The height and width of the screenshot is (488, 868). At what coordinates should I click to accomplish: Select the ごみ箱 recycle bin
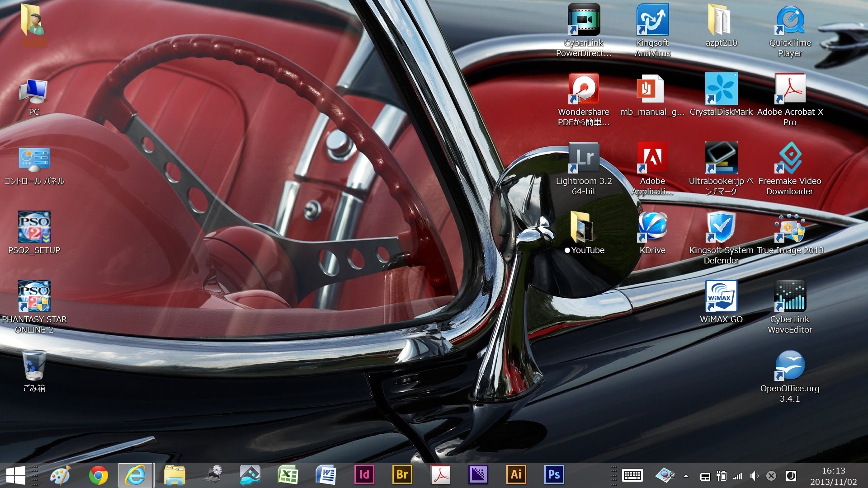coord(34,366)
